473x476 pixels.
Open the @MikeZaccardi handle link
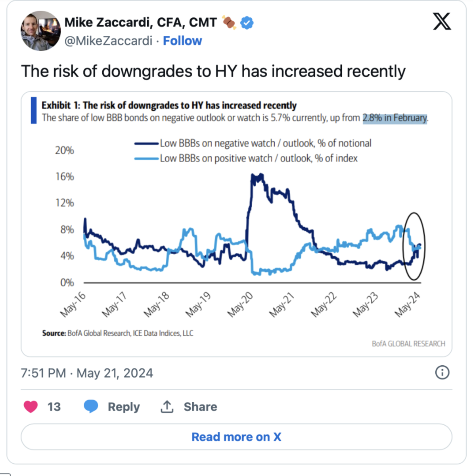(108, 41)
